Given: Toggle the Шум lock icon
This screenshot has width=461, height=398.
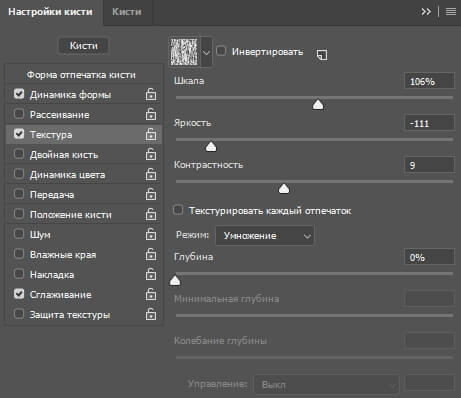Looking at the screenshot, I should coord(151,234).
